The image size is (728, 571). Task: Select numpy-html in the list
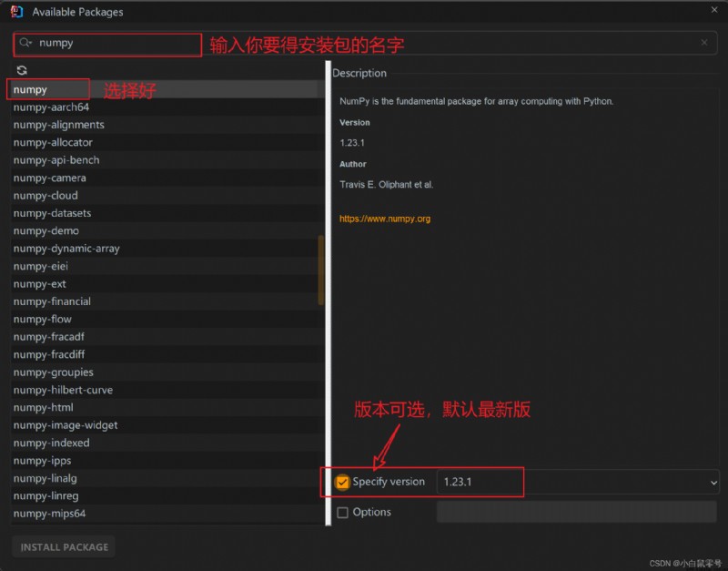click(167, 407)
